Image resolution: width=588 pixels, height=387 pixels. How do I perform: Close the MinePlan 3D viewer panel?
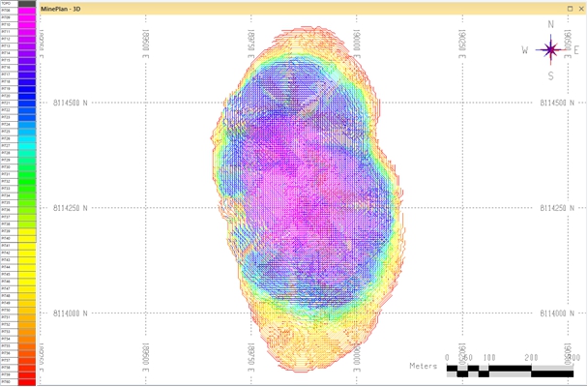click(580, 8)
